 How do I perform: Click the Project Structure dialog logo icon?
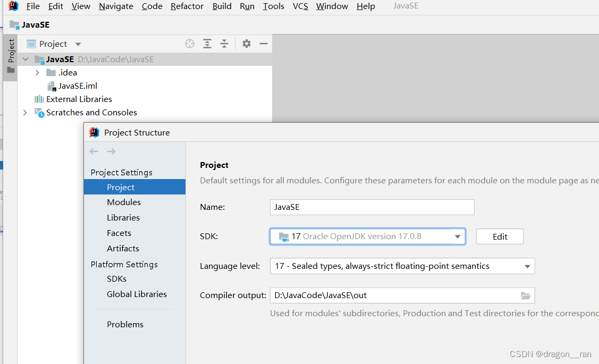(94, 132)
